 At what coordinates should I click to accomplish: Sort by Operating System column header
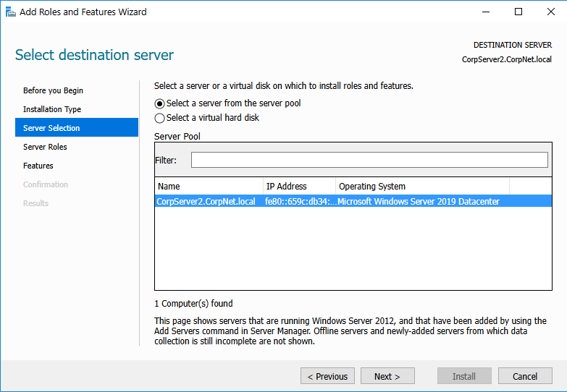pos(422,186)
